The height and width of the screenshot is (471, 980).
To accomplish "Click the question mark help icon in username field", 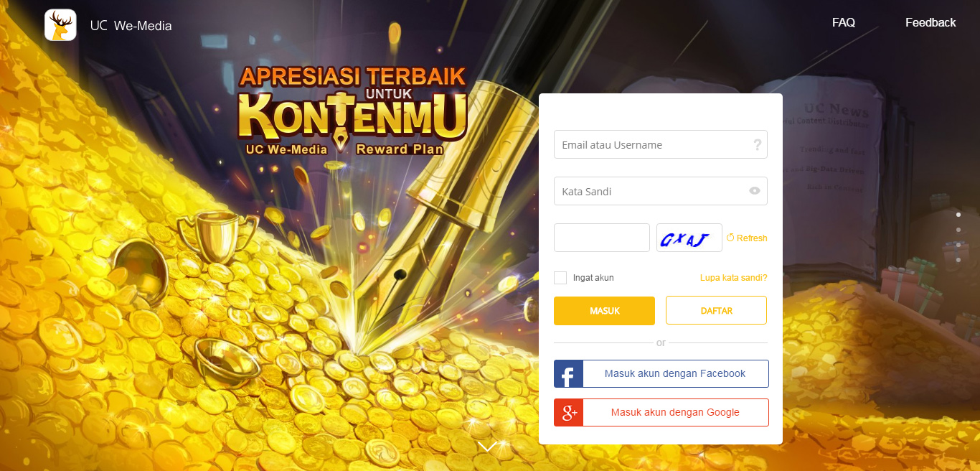I will pos(757,145).
